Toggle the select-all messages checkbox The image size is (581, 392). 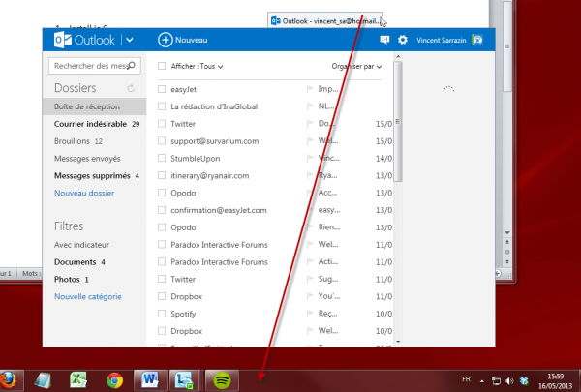[x=162, y=66]
